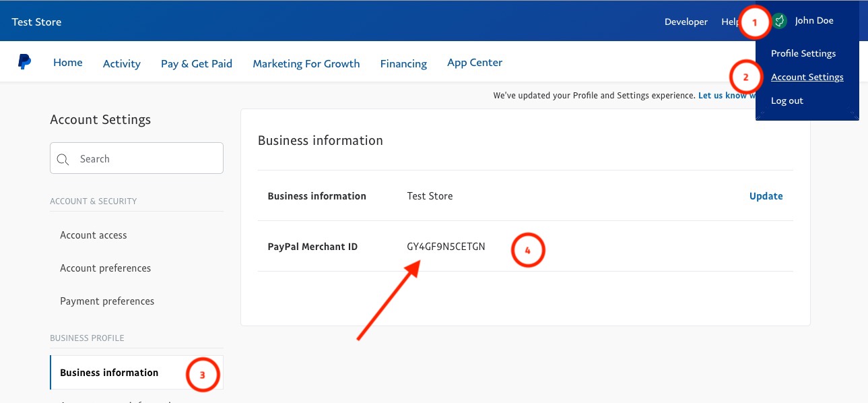
Task: Click the green user avatar icon
Action: pyautogui.click(x=780, y=21)
